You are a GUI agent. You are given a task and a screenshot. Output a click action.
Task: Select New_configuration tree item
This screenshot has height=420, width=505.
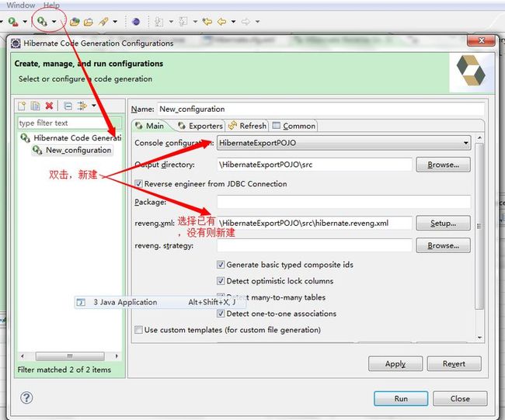[78, 150]
